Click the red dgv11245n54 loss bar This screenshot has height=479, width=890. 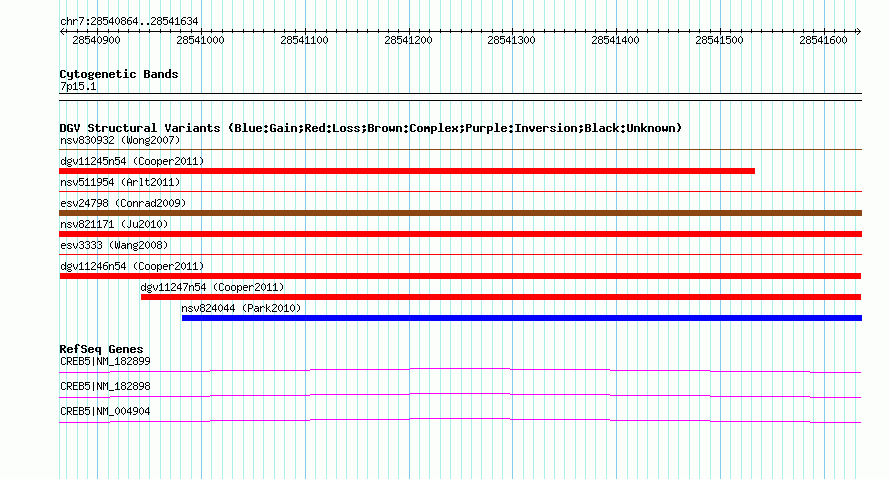[407, 171]
